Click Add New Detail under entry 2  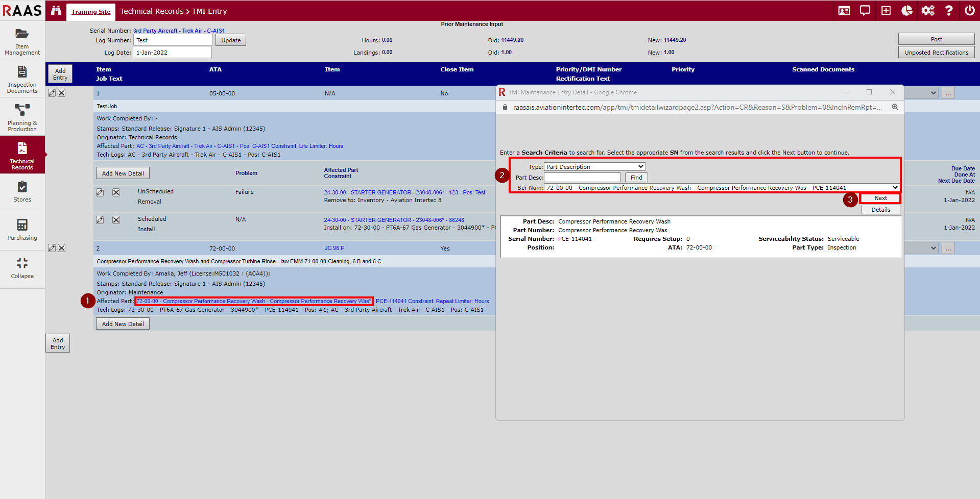coord(123,324)
